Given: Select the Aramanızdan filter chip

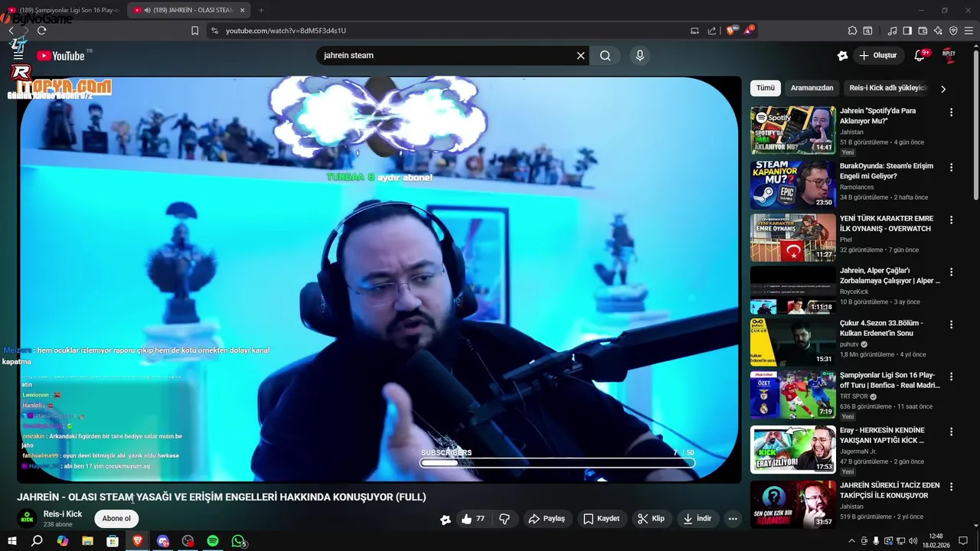Looking at the screenshot, I should (812, 88).
